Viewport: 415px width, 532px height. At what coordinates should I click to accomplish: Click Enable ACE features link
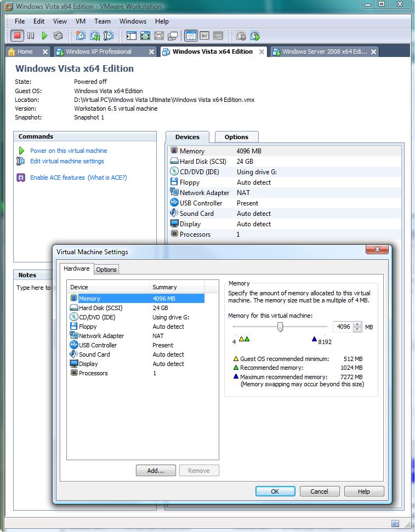[58, 178]
